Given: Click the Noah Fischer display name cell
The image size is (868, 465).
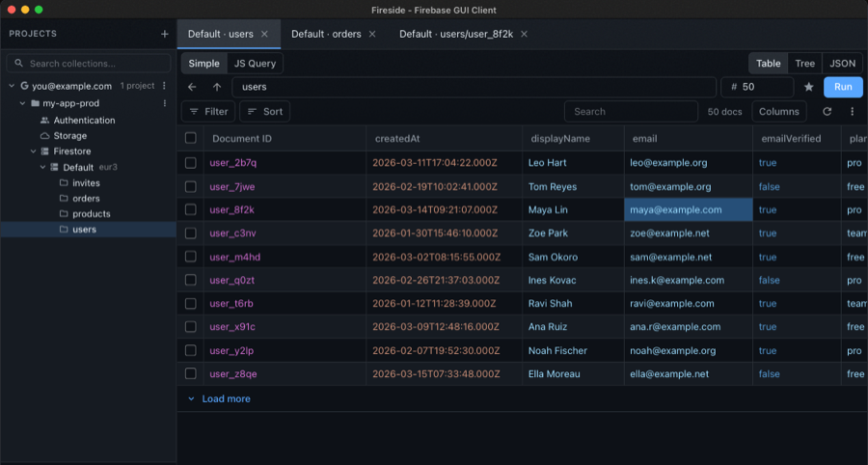Looking at the screenshot, I should 557,350.
